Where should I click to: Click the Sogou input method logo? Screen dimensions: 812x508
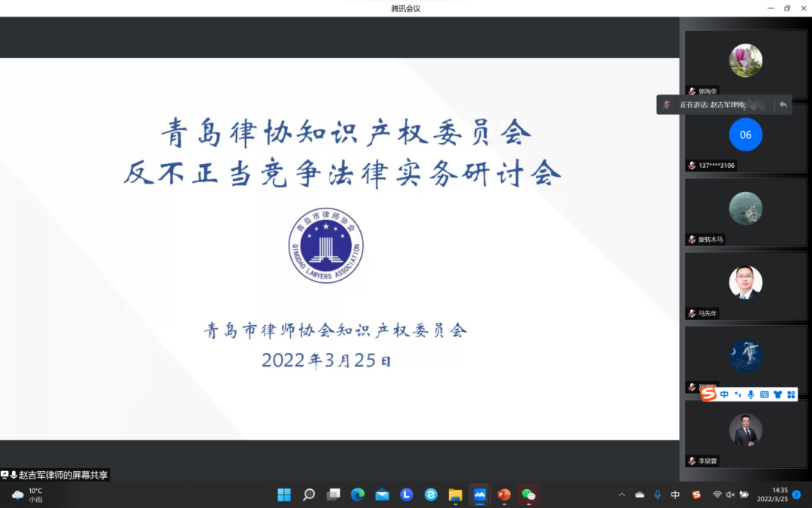[x=708, y=394]
